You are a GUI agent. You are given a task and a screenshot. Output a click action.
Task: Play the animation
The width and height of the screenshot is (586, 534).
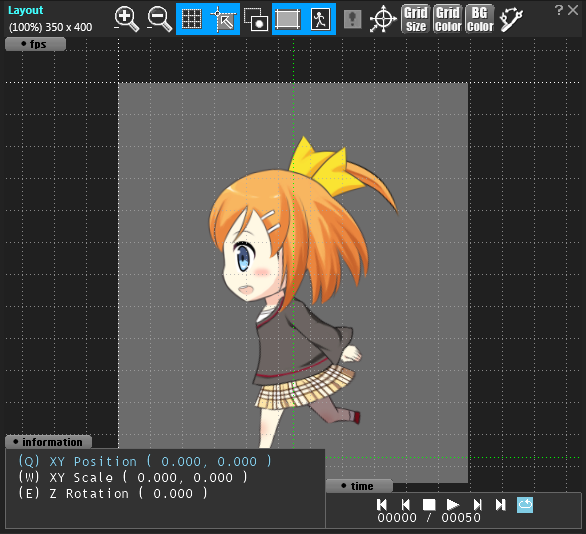click(453, 504)
